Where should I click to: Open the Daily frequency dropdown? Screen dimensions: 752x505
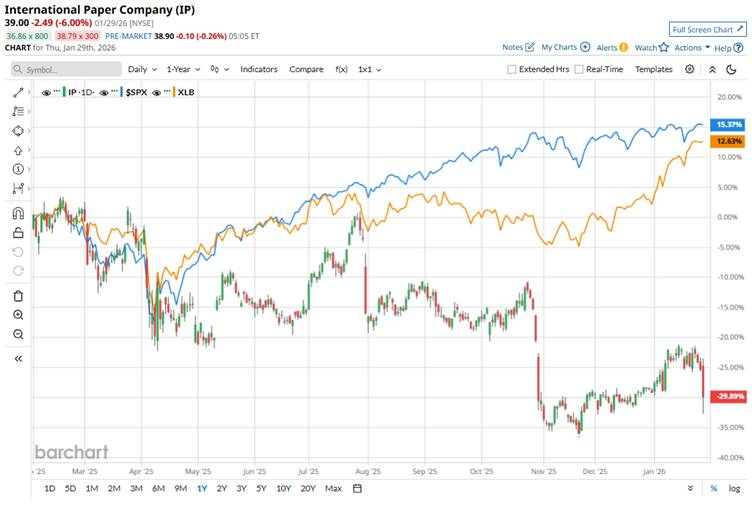[x=142, y=69]
